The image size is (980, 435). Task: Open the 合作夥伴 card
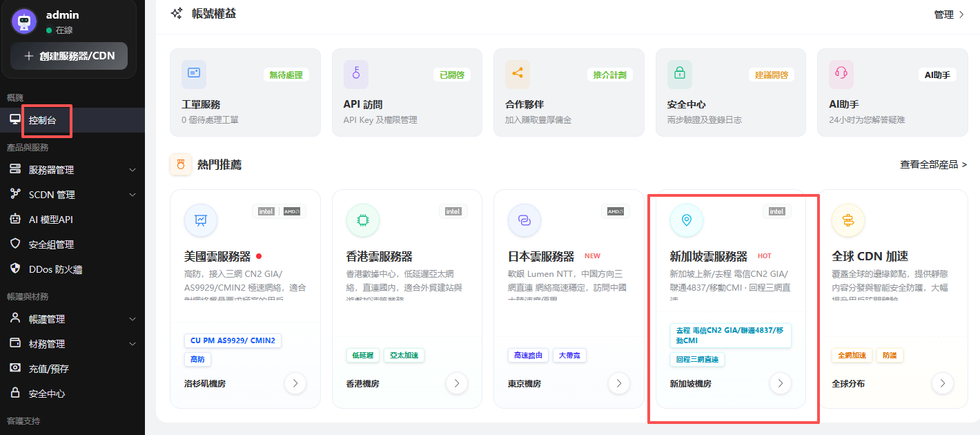tap(569, 93)
